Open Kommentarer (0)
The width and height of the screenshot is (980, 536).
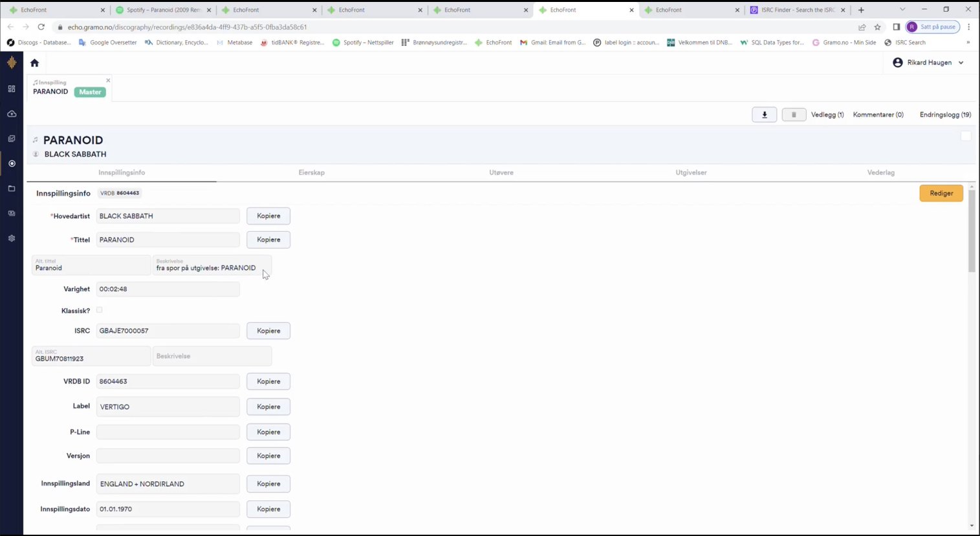pos(878,115)
